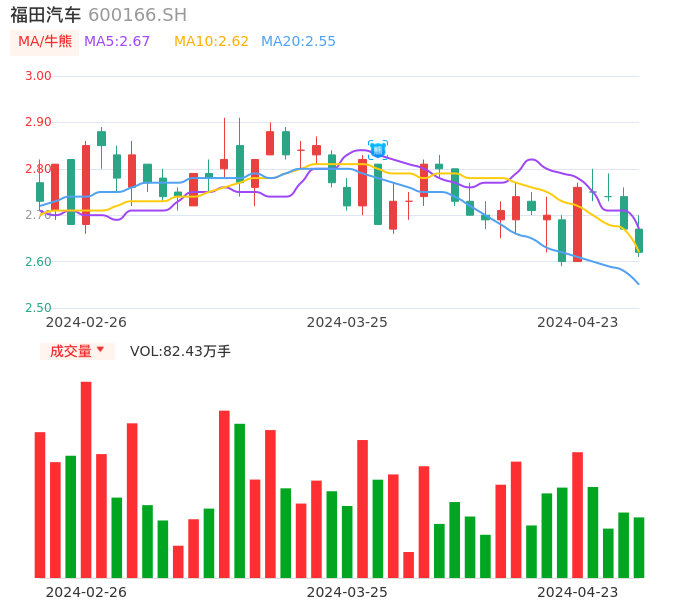Viewport: 686px width, 606px height.
Task: Click the blue bear signal marker on chart
Action: point(377,150)
